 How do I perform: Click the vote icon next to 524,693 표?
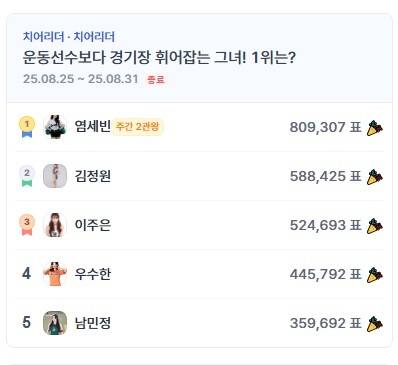click(x=375, y=226)
